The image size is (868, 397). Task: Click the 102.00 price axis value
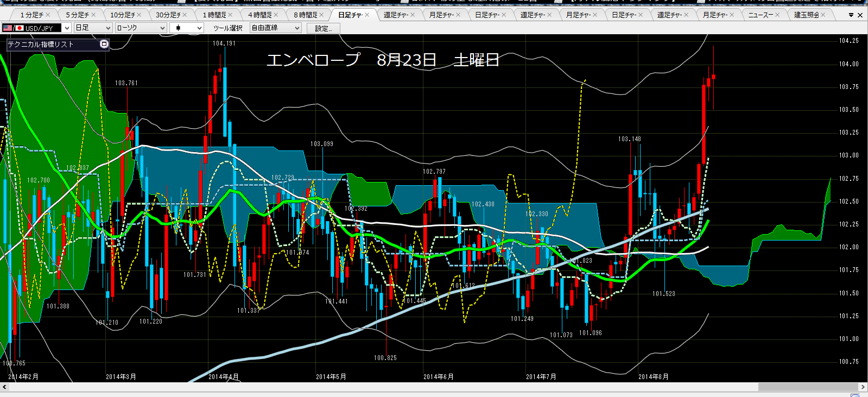(848, 247)
